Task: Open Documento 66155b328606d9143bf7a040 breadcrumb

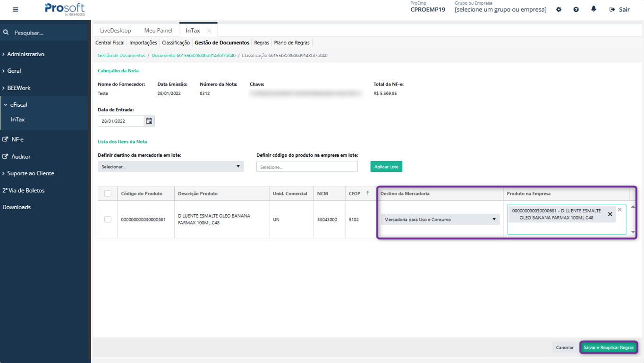Action: (194, 56)
